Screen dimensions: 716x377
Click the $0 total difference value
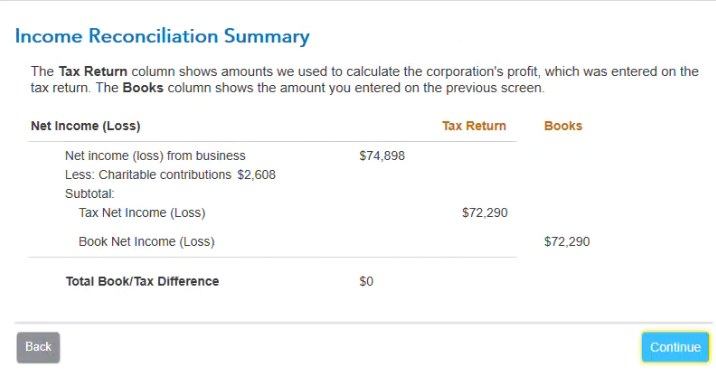[366, 282]
